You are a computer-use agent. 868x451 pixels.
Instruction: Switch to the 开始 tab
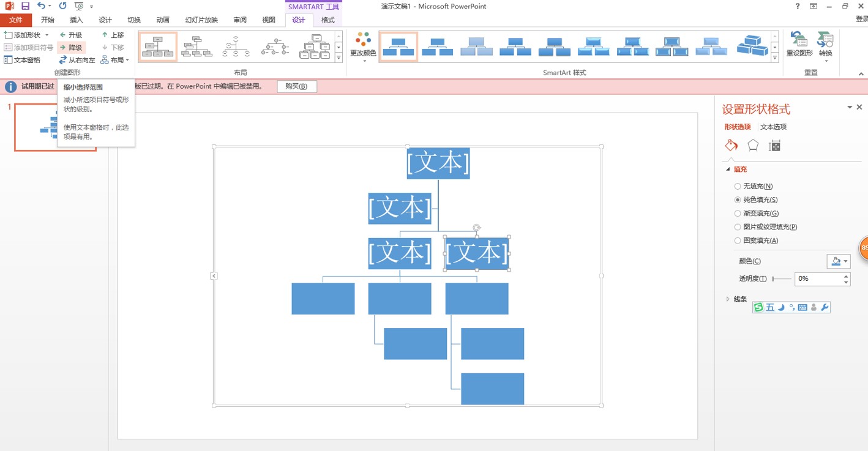[48, 20]
